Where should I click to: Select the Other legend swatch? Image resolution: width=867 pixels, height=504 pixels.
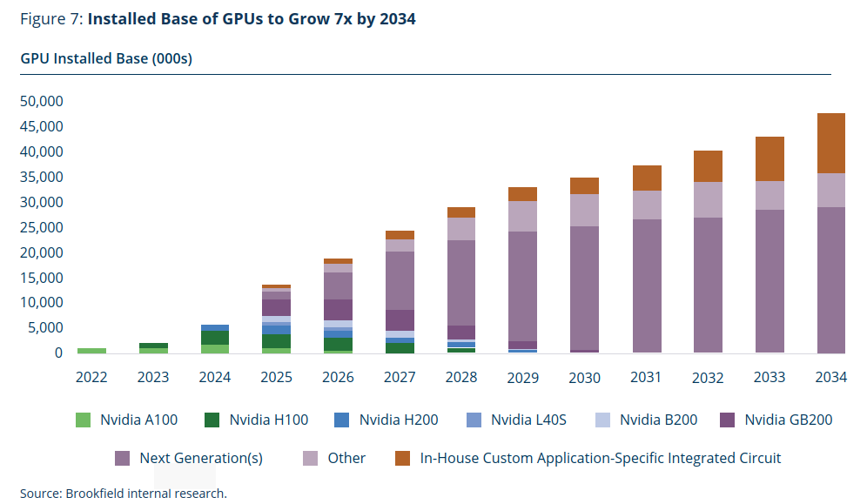pyautogui.click(x=311, y=458)
